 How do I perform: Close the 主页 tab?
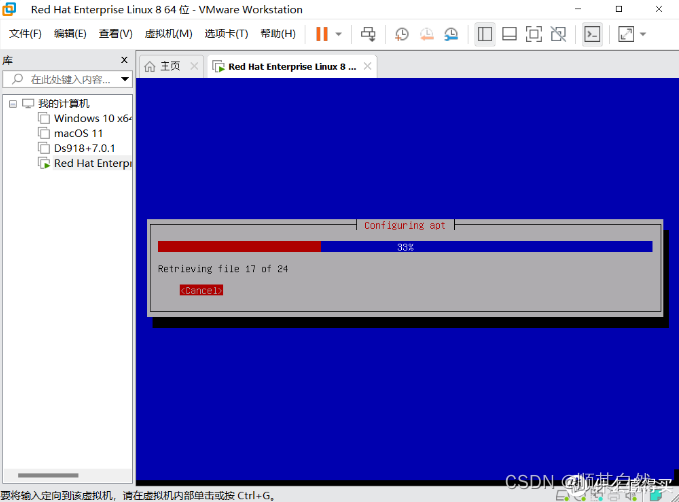tap(194, 66)
